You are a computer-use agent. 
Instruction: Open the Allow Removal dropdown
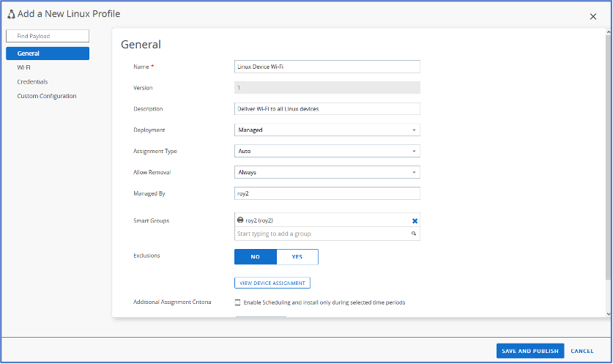click(327, 172)
